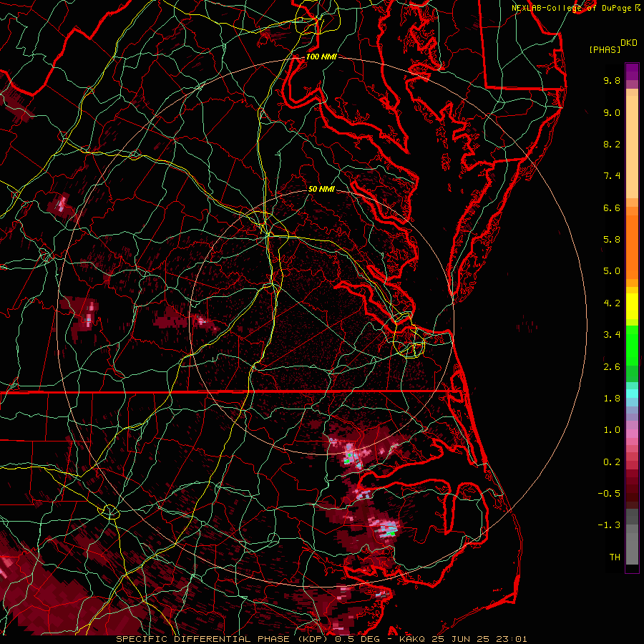The height and width of the screenshot is (644, 644).
Task: Click the -1.3 scale value
Action: [609, 525]
